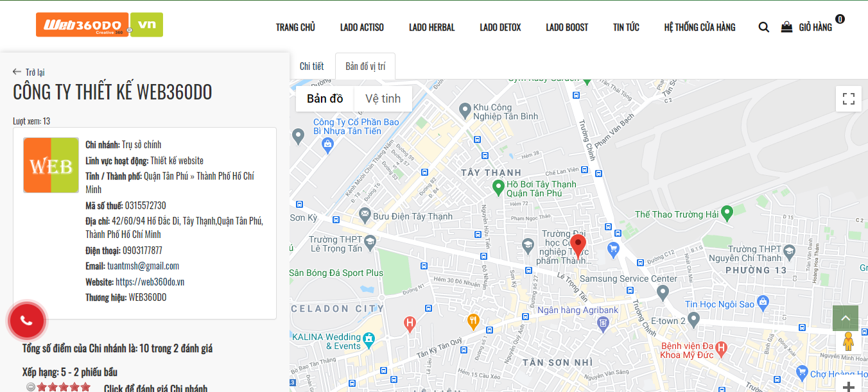Click the Bệnh viện Đa Khoa Mỹ Đức hospital icon
The image size is (868, 392).
721,348
